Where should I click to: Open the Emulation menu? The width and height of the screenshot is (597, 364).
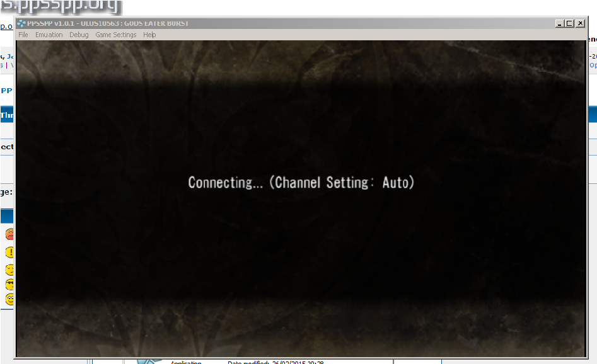click(x=49, y=35)
